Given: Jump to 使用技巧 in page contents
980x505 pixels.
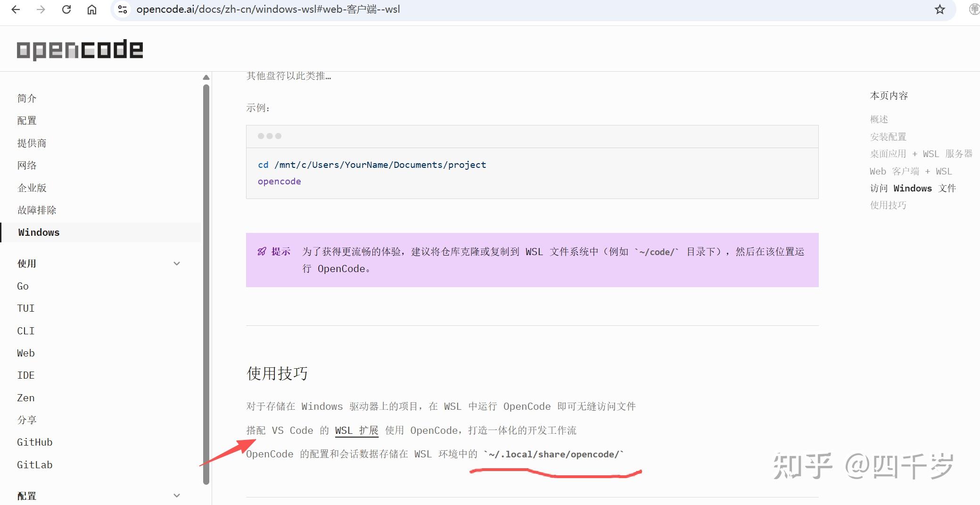Looking at the screenshot, I should (x=888, y=205).
